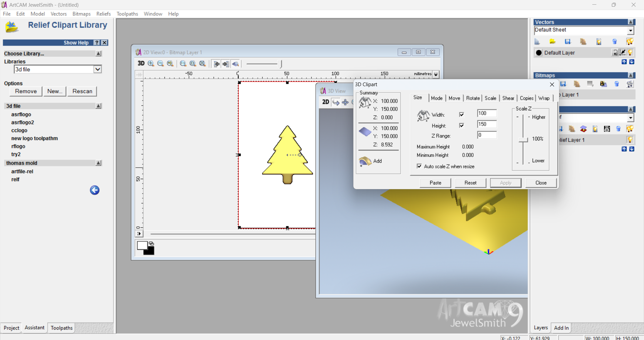Select Pan tool in 3D View toolbar
The width and height of the screenshot is (644, 340).
click(345, 102)
